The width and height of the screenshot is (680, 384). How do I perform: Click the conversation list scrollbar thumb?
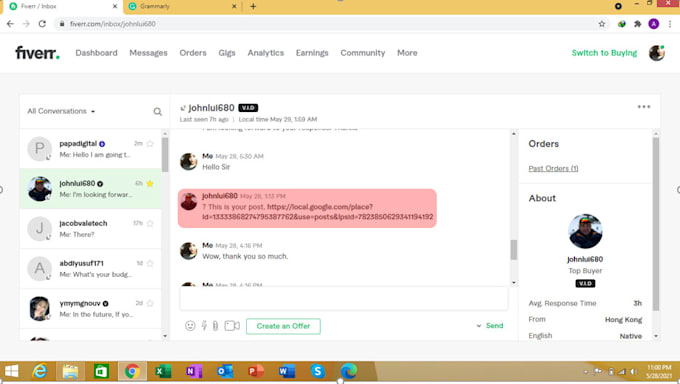coord(165,155)
